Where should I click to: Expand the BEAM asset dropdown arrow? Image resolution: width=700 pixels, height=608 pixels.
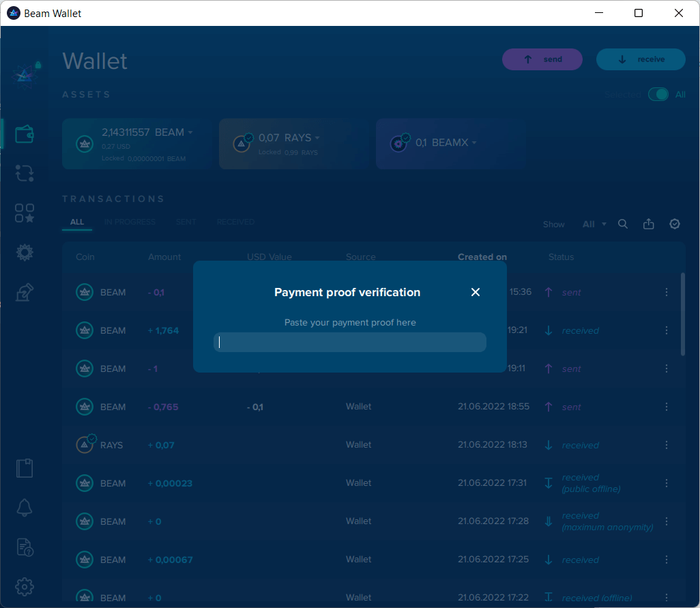190,132
